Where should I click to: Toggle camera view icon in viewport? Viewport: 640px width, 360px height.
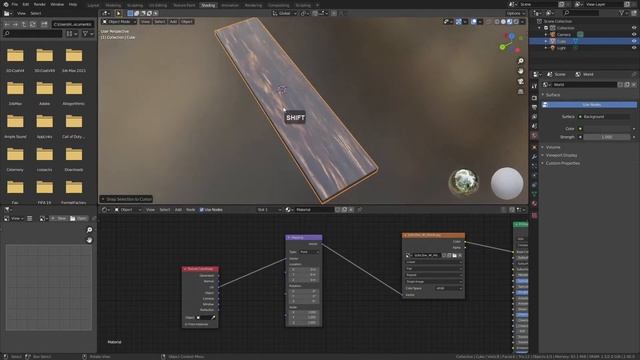[x=520, y=82]
